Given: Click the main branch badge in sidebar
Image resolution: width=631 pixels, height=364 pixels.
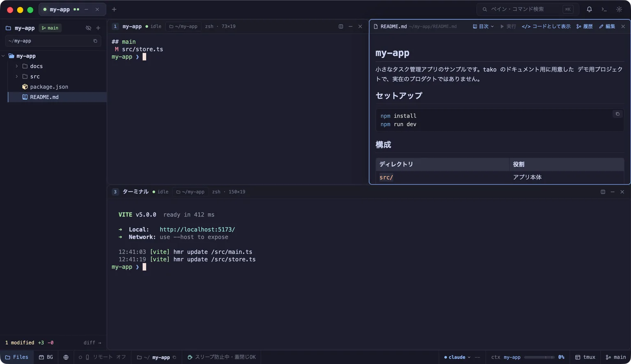Looking at the screenshot, I should click(50, 28).
